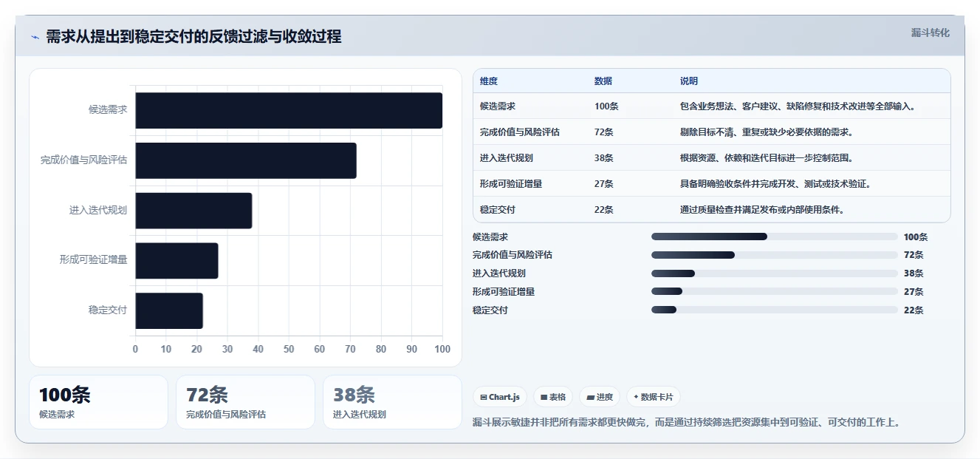Image resolution: width=980 pixels, height=459 pixels.
Task: Click the 100条 cell in the table
Action: tap(606, 106)
